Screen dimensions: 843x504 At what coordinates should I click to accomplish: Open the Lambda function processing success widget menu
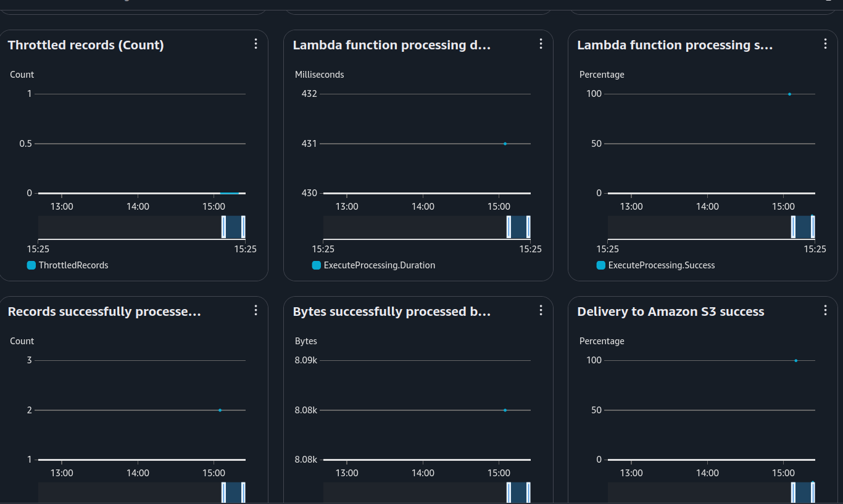[x=825, y=44]
